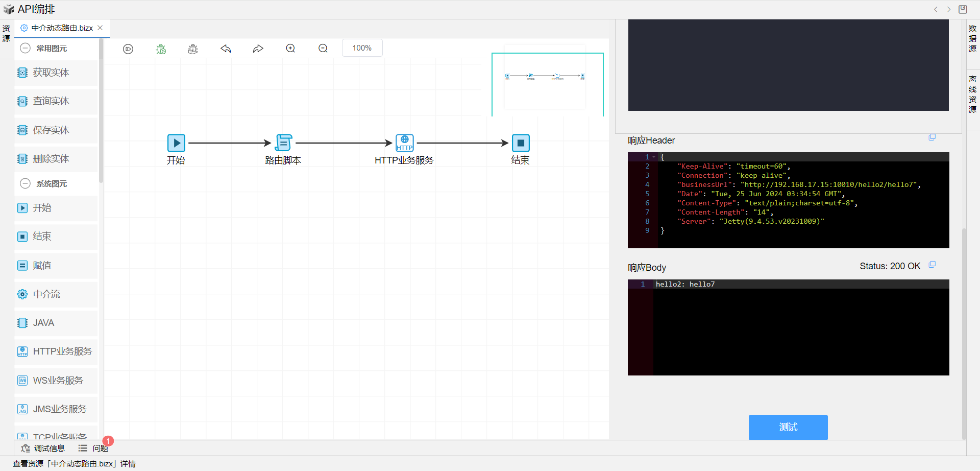Choose 获取实体 from the palette

tap(51, 73)
